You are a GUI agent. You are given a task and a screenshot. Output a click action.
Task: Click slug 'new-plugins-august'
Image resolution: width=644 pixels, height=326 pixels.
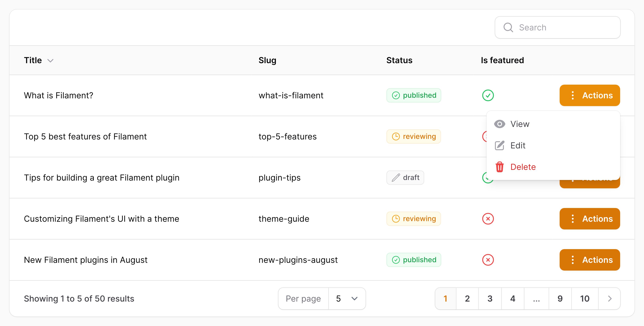click(298, 260)
